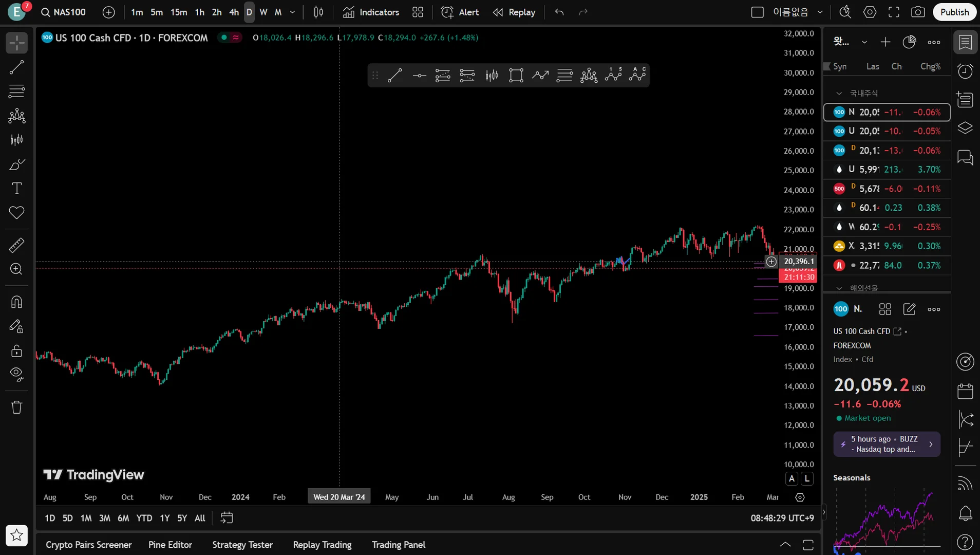Viewport: 980px width, 555px height.
Task: Toggle stay in drawing mode
Action: (x=16, y=326)
